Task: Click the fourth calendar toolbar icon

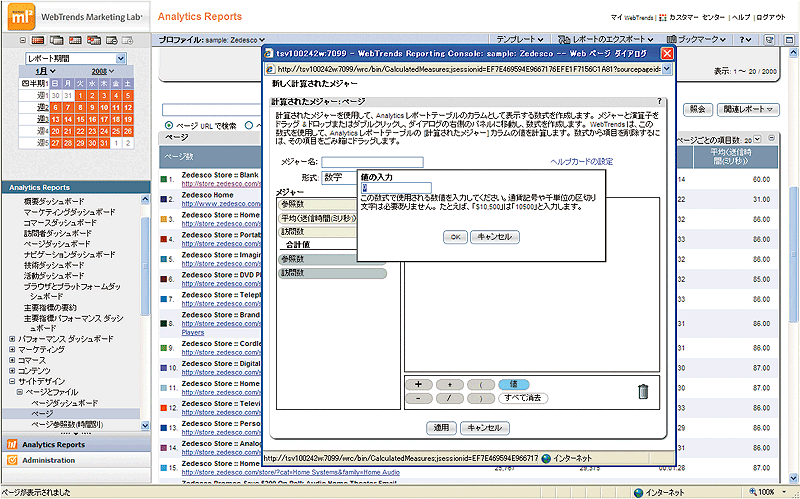Action: pyautogui.click(x=94, y=40)
